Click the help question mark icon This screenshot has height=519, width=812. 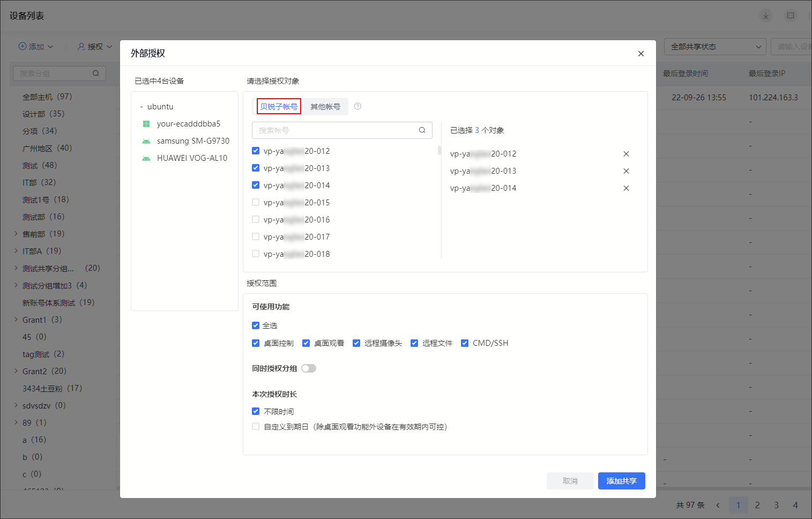357,106
